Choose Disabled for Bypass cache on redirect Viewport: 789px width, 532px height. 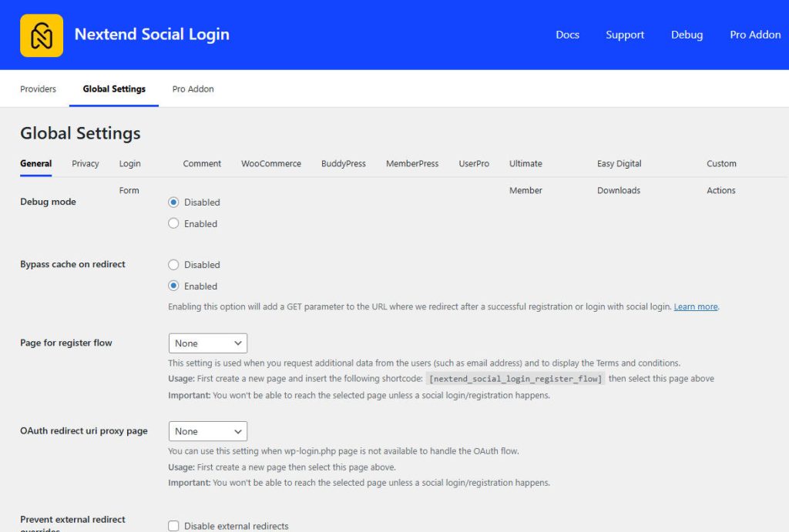[x=174, y=265]
